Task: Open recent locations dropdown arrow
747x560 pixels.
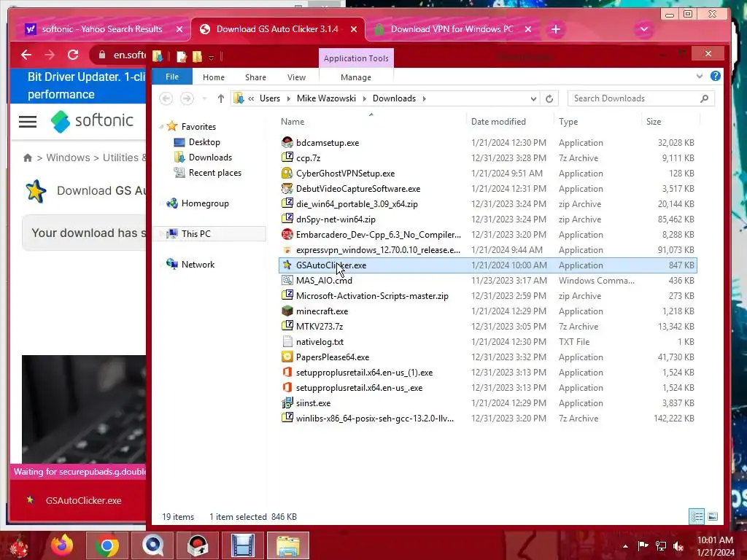Action: [204, 98]
